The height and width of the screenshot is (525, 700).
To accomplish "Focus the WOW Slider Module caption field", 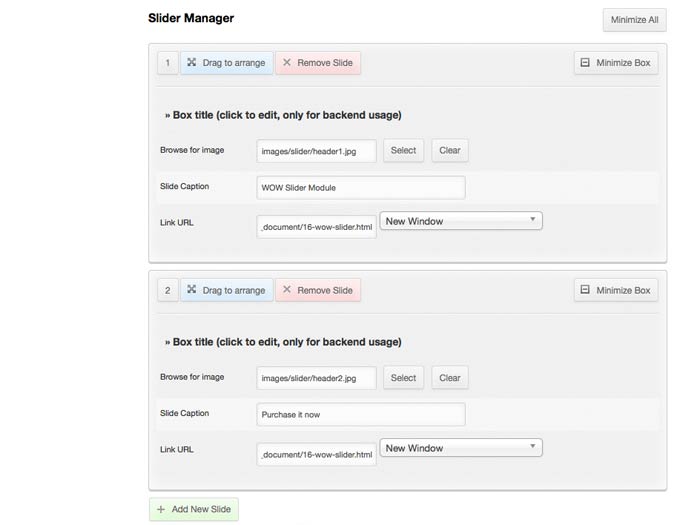I will pyautogui.click(x=360, y=188).
